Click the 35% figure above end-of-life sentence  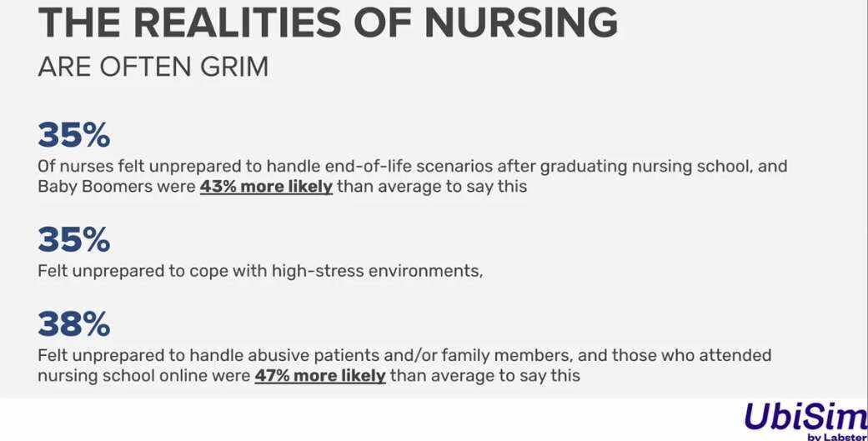point(73,135)
